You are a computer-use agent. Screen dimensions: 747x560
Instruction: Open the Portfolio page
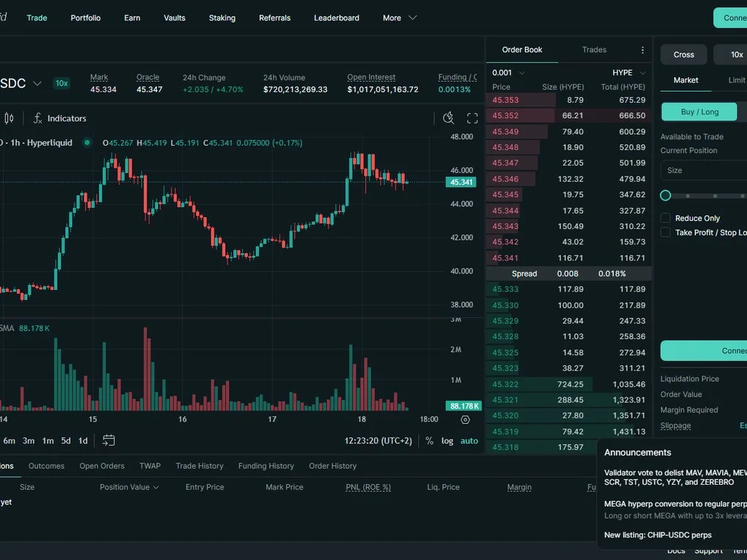click(86, 17)
